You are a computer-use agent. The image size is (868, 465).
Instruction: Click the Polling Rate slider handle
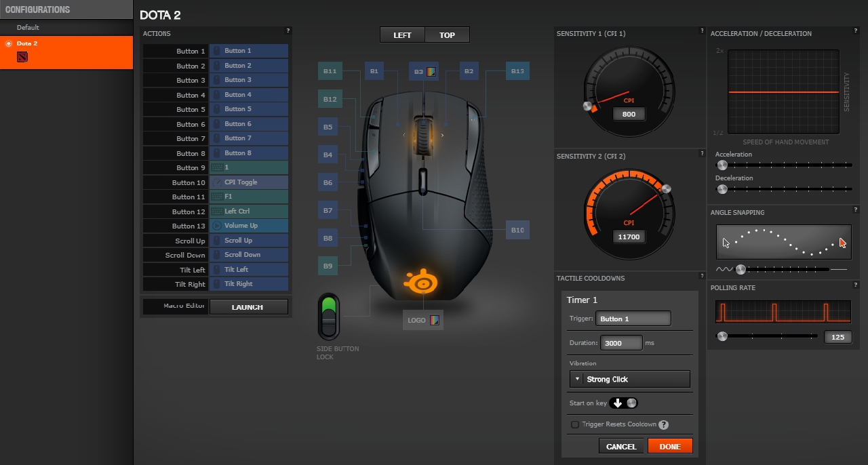722,336
